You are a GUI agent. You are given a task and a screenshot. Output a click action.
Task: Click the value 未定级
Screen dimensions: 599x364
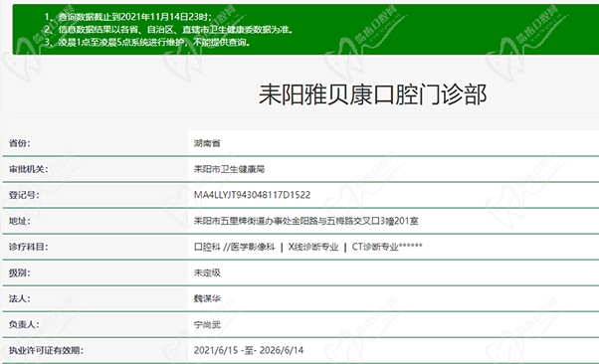[x=207, y=273]
